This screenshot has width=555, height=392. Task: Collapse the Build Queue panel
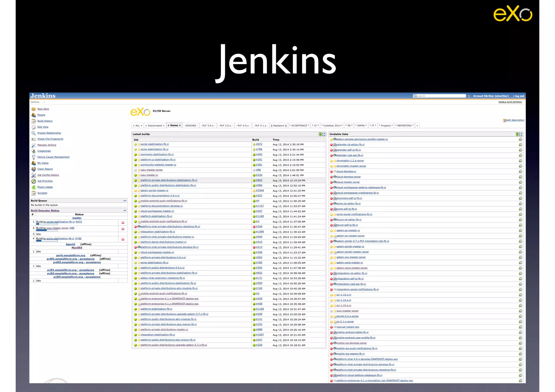click(125, 201)
